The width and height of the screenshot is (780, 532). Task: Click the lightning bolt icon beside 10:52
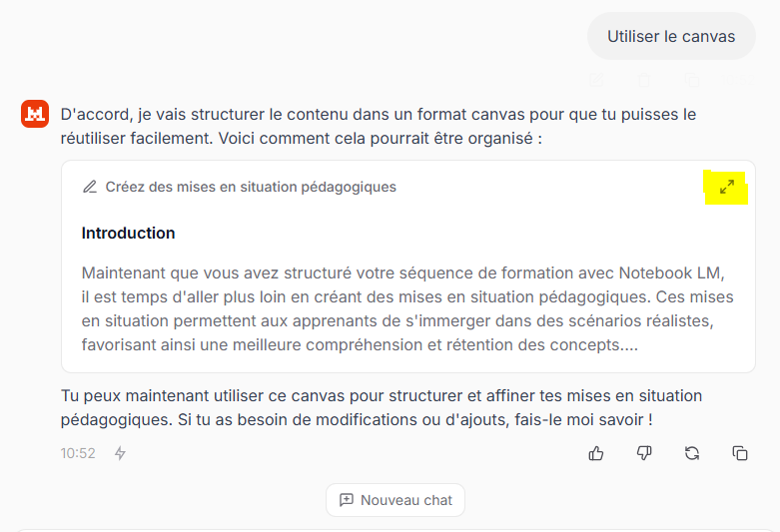[120, 453]
